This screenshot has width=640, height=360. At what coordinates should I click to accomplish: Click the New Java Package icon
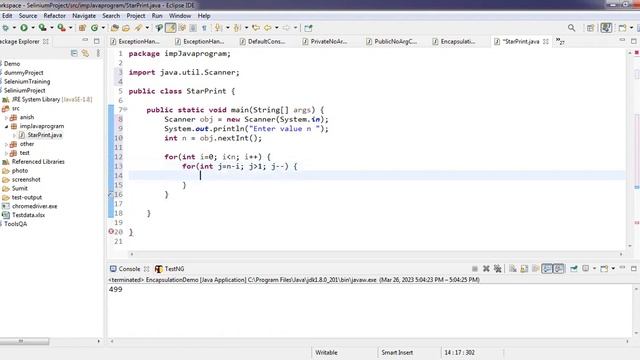point(82,28)
